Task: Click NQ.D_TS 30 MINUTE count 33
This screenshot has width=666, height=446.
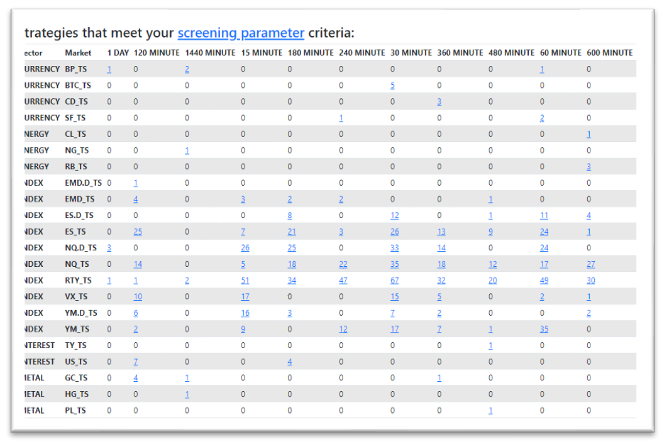Action: click(x=395, y=248)
